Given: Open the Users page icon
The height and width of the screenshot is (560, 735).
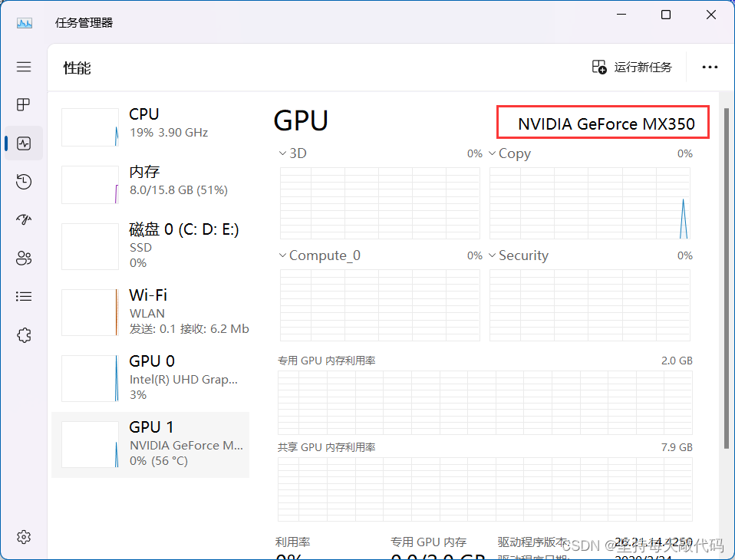Looking at the screenshot, I should (x=24, y=258).
